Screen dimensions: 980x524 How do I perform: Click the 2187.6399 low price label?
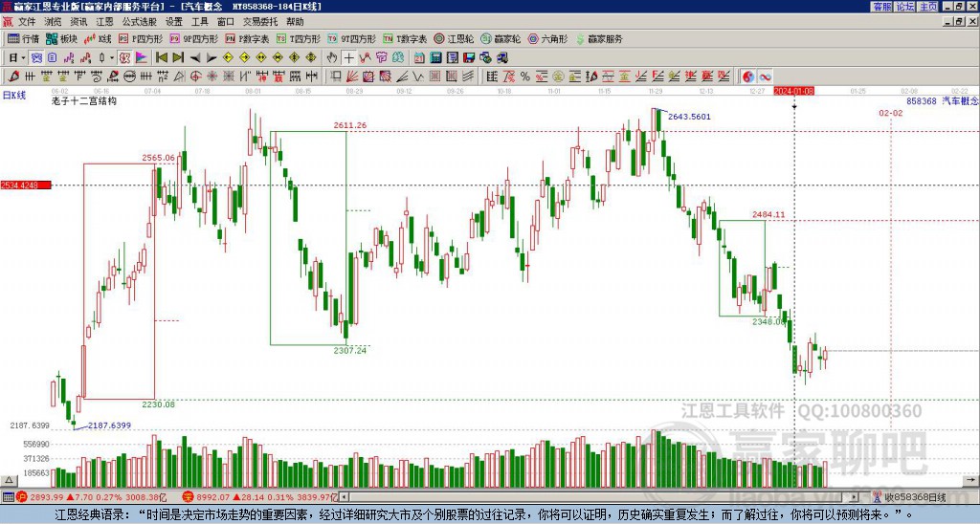coord(109,426)
